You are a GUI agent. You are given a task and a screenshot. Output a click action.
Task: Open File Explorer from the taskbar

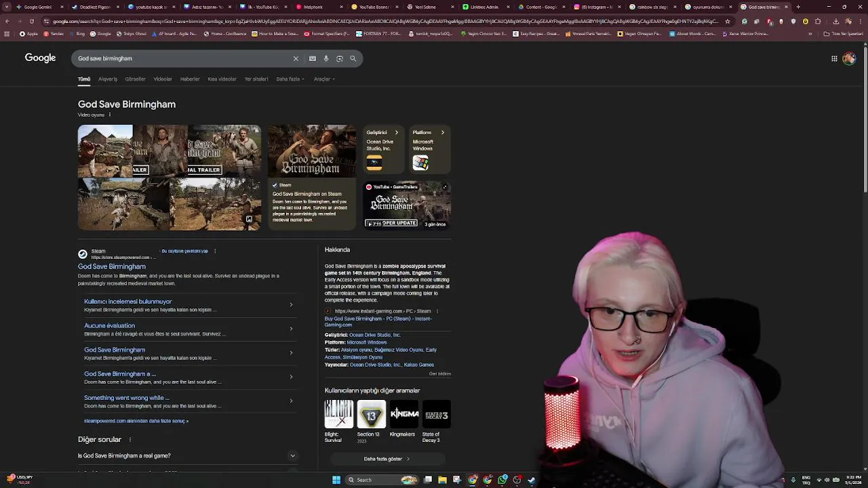click(442, 480)
